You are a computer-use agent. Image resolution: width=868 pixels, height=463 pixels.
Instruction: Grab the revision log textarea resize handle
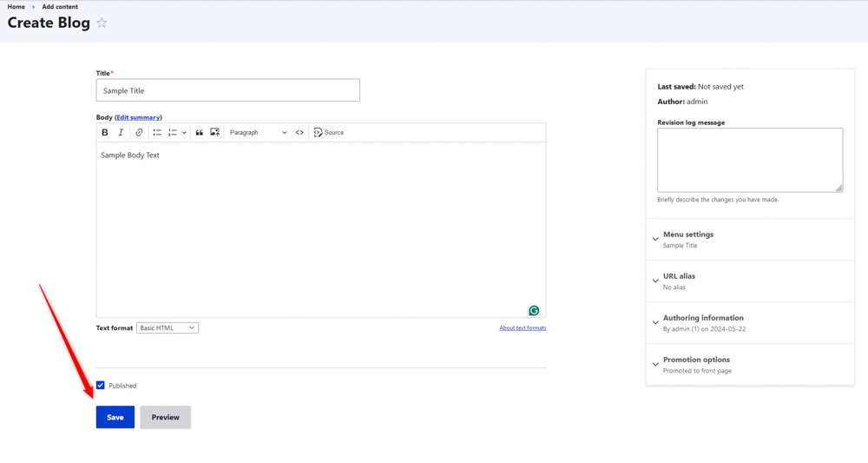(x=839, y=189)
